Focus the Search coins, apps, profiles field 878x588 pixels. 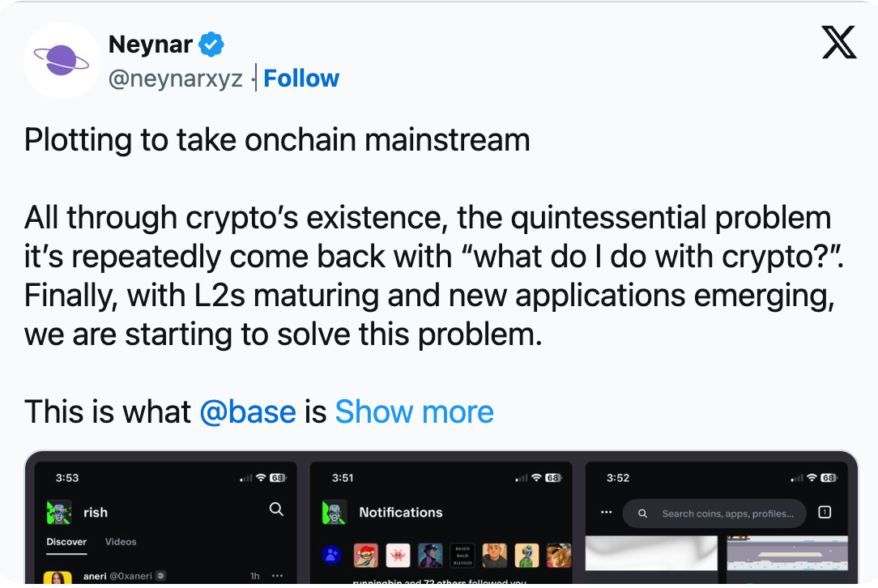(714, 513)
